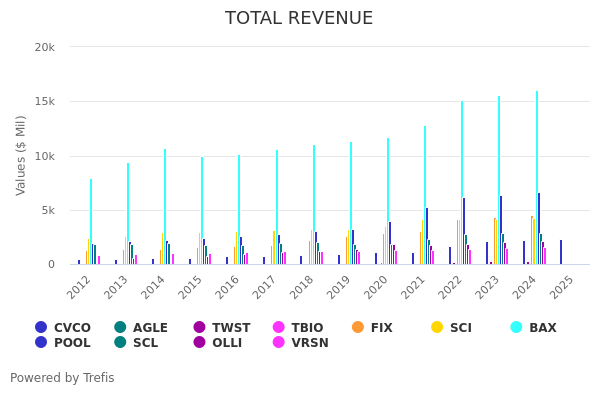
Task: Hide the POOL legend entry
Action: pos(62,343)
